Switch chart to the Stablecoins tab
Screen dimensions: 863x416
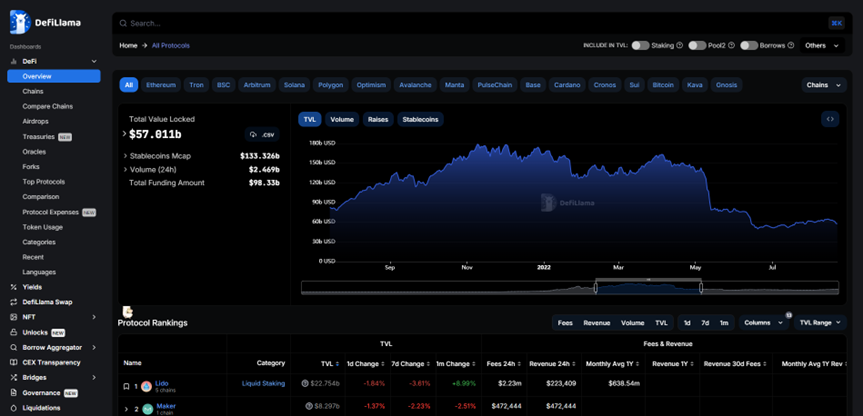[420, 119]
